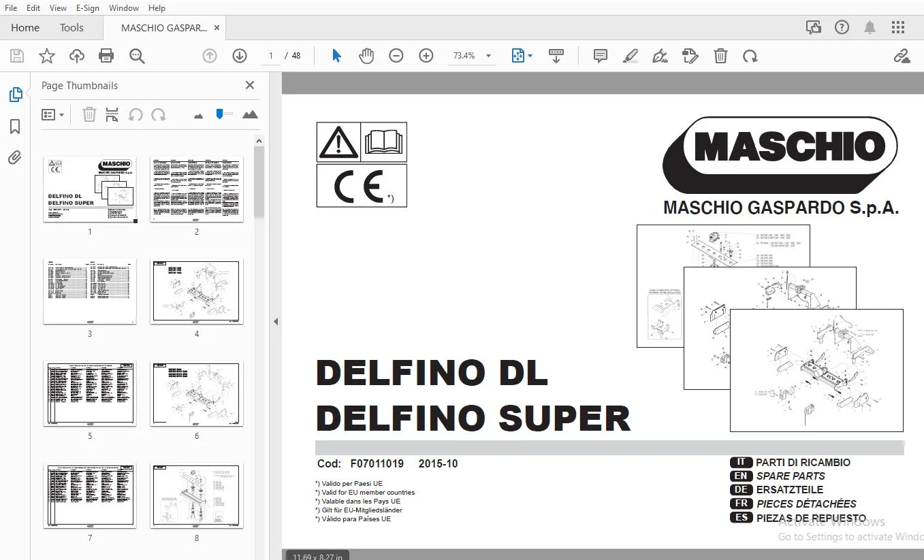Select page 7 thumbnail
Screen dimensions: 924x560
90,495
